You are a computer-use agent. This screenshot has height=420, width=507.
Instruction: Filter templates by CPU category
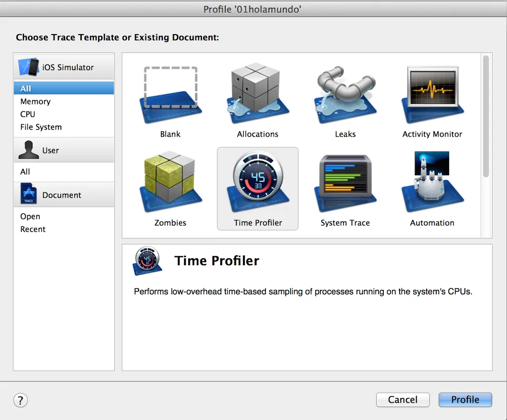click(x=28, y=114)
